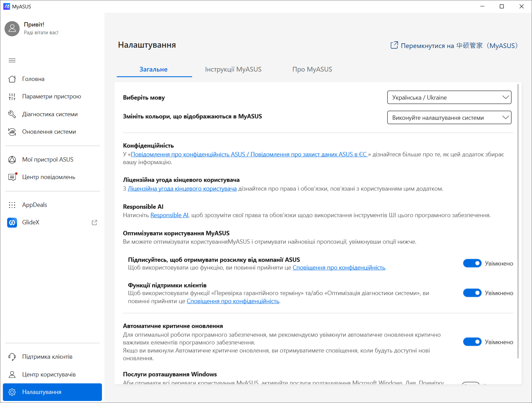Click the blue GlideX app icon
Image resolution: width=532 pixels, height=403 pixels.
12,222
